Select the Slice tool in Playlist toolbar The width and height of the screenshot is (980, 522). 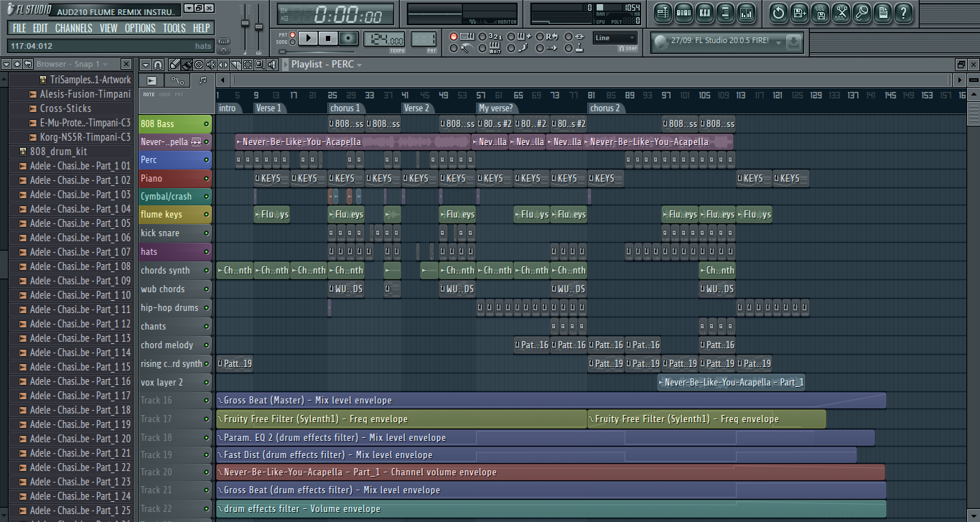[x=235, y=65]
